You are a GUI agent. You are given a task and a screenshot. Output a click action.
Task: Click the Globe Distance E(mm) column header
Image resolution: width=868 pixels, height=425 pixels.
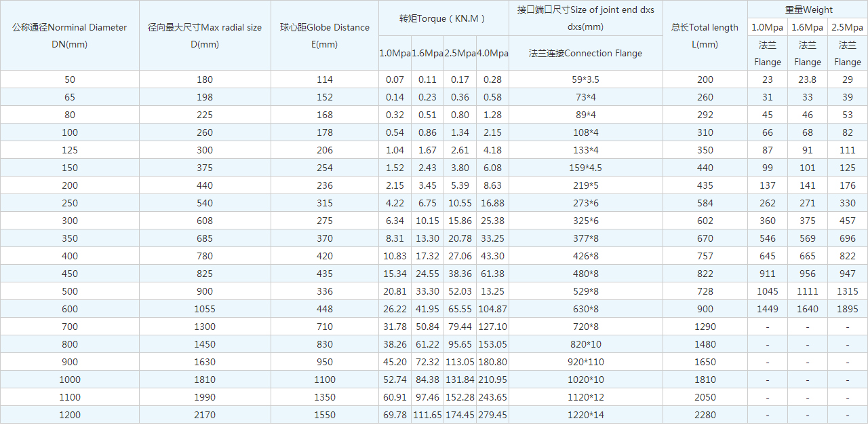(x=325, y=35)
